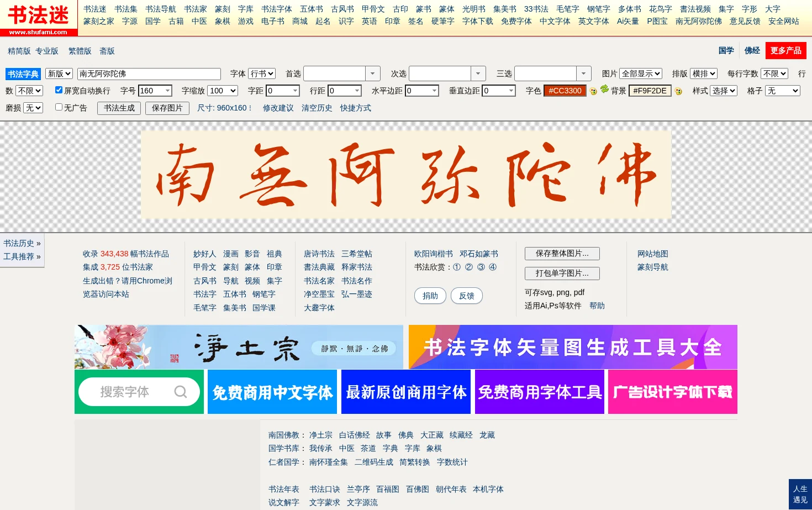Open the 淨土宗 banner image

click(239, 347)
